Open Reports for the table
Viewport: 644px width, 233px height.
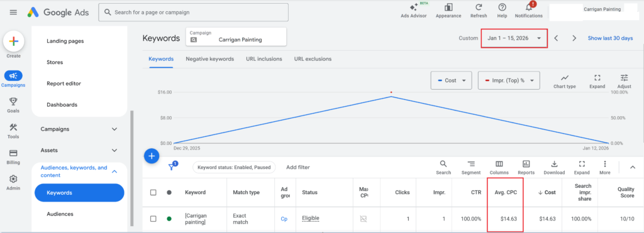[526, 167]
